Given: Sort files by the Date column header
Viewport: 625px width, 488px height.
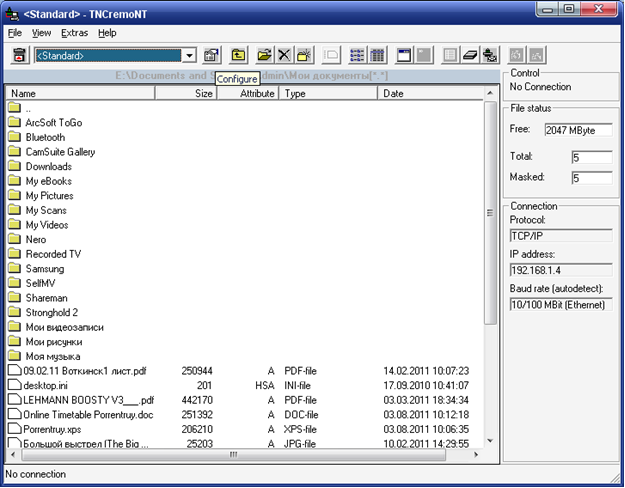Looking at the screenshot, I should click(430, 93).
